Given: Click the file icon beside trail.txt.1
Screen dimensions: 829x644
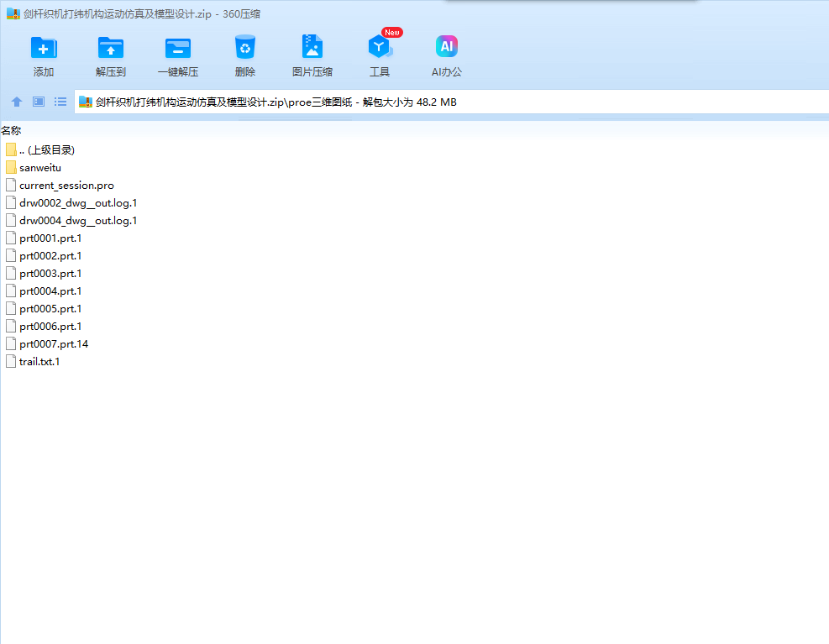Looking at the screenshot, I should click(x=11, y=362).
